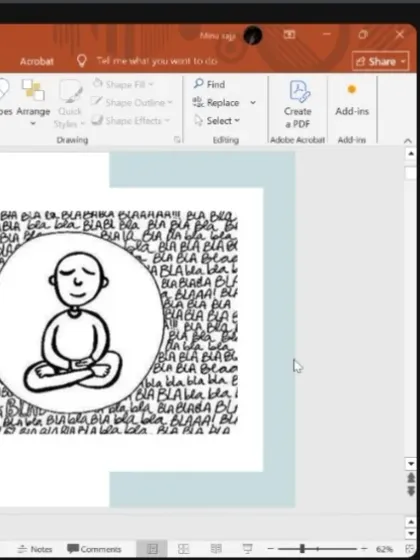Image resolution: width=420 pixels, height=560 pixels.
Task: Click notes pane scroll up arrow
Action: (x=411, y=522)
